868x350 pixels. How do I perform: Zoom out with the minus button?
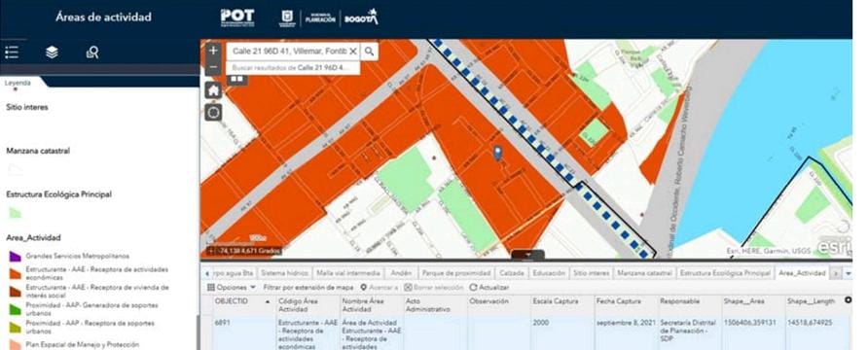coord(214,67)
